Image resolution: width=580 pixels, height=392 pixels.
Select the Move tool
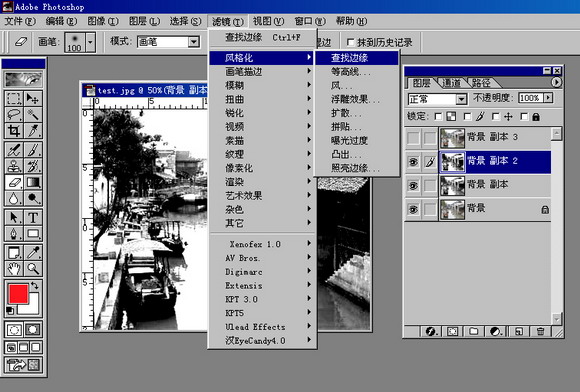[33, 98]
